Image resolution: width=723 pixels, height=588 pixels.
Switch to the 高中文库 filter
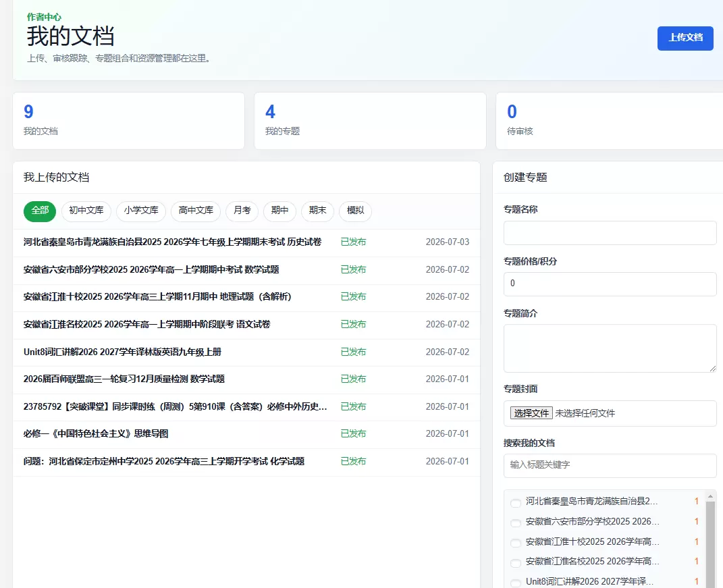196,211
